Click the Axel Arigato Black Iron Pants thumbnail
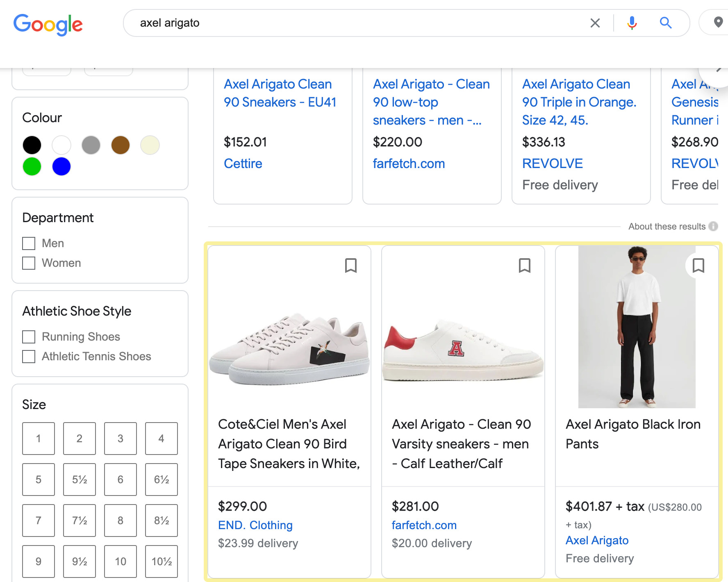 637,326
